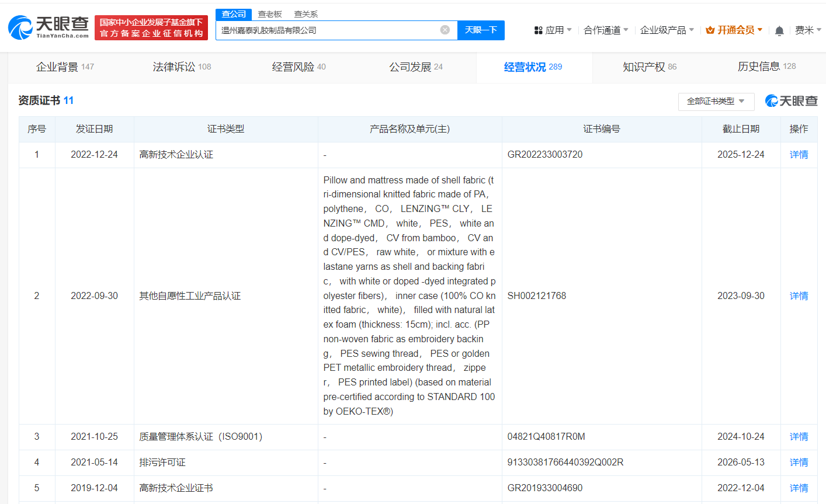This screenshot has height=504, width=826.
Task: Select the 查老板 search tab
Action: click(x=270, y=14)
